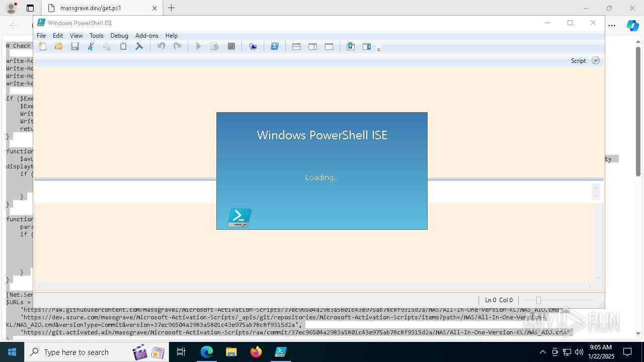Click the Show Command Window icon
Viewport: 644px width, 362px height.
point(351,47)
